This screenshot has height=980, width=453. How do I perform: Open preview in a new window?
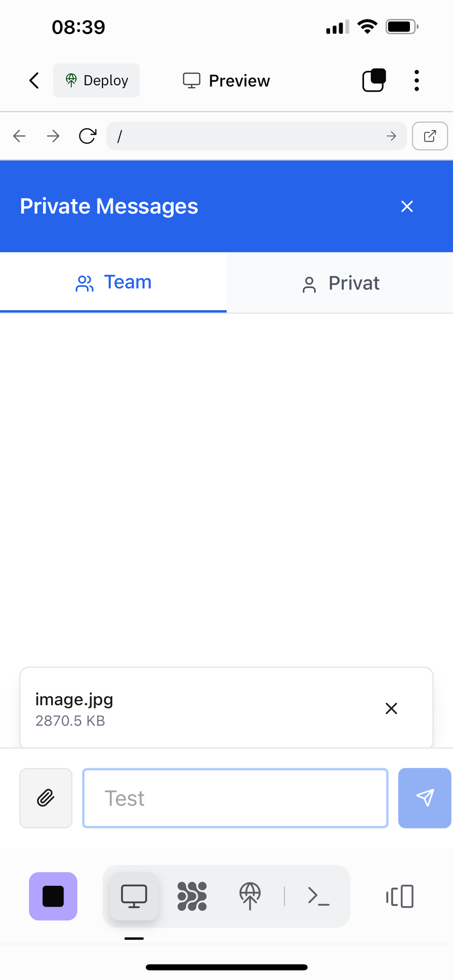coord(430,136)
